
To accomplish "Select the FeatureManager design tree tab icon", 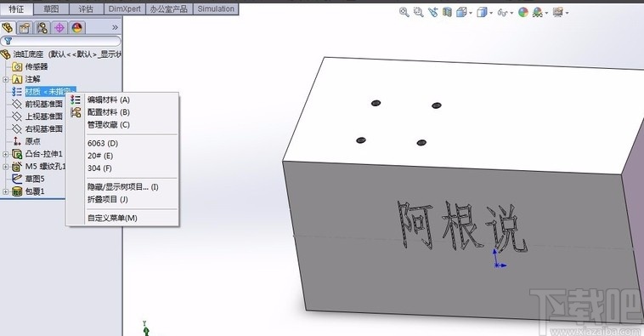I will click(8, 27).
